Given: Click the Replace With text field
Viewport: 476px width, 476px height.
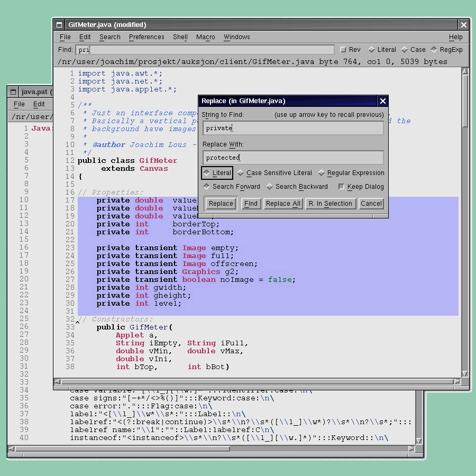Looking at the screenshot, I should click(293, 158).
